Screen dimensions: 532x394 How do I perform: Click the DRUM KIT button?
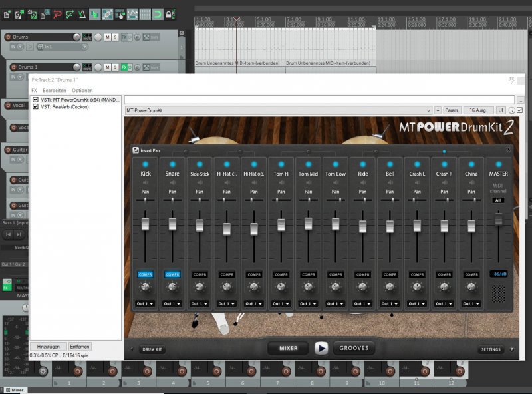pos(152,349)
